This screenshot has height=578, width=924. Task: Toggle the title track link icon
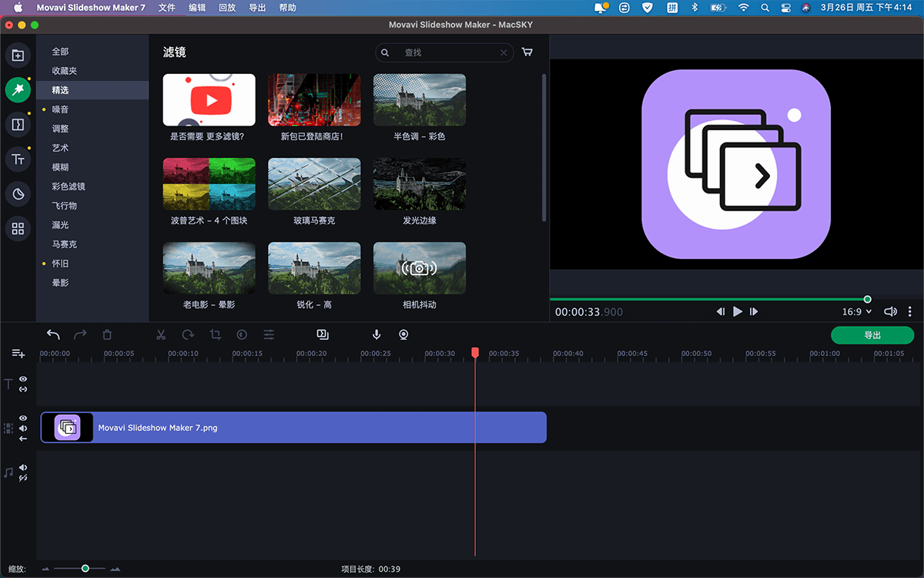[x=23, y=389]
